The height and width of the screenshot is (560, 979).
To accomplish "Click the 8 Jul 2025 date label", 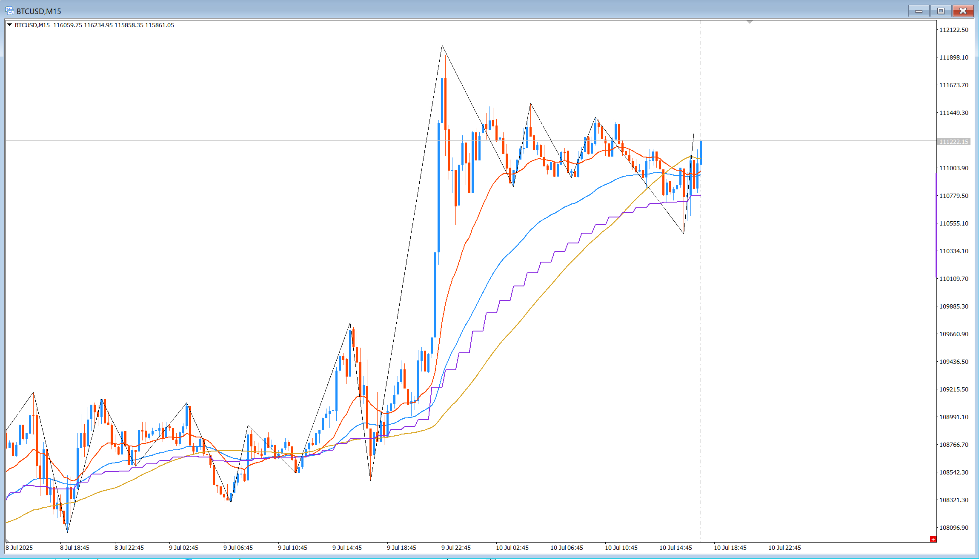I will point(19,548).
